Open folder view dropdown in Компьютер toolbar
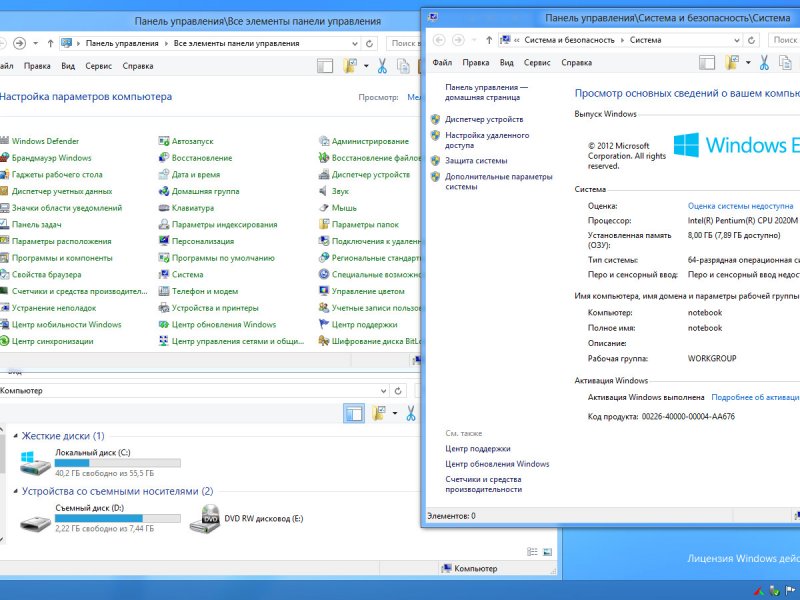800x600 pixels. coord(394,413)
